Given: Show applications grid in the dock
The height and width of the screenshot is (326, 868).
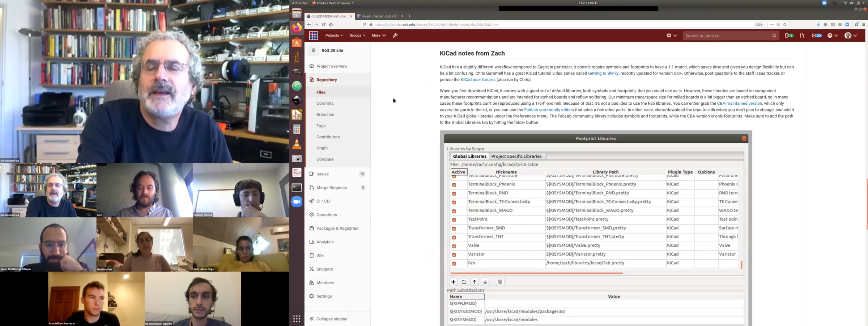Looking at the screenshot, I should 297,319.
